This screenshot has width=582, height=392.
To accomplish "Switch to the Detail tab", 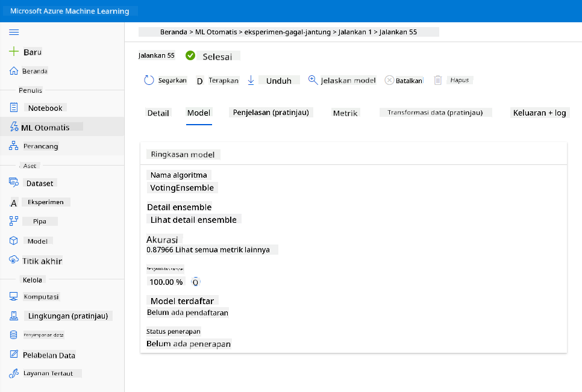I will click(x=158, y=113).
